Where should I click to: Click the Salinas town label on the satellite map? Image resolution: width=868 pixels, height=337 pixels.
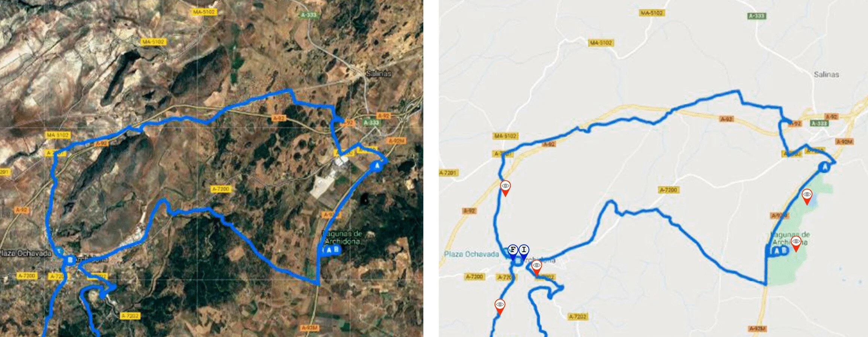click(x=378, y=73)
